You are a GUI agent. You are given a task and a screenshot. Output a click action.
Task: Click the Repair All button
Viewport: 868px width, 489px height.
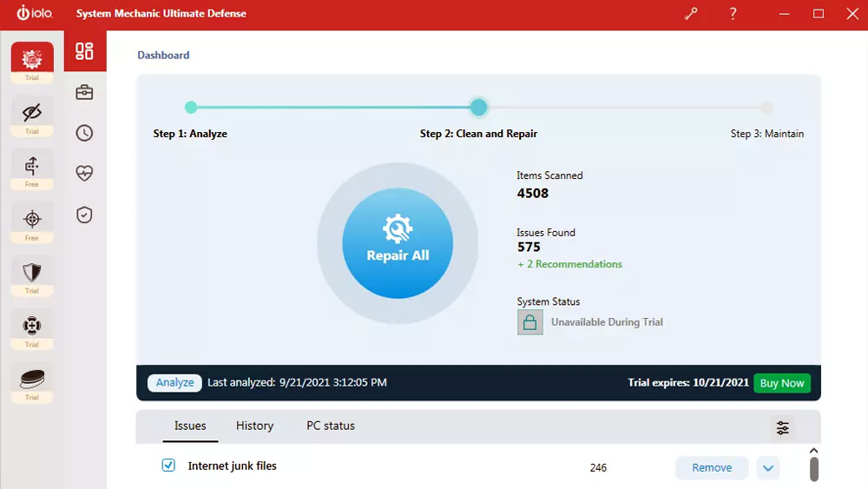click(x=398, y=243)
